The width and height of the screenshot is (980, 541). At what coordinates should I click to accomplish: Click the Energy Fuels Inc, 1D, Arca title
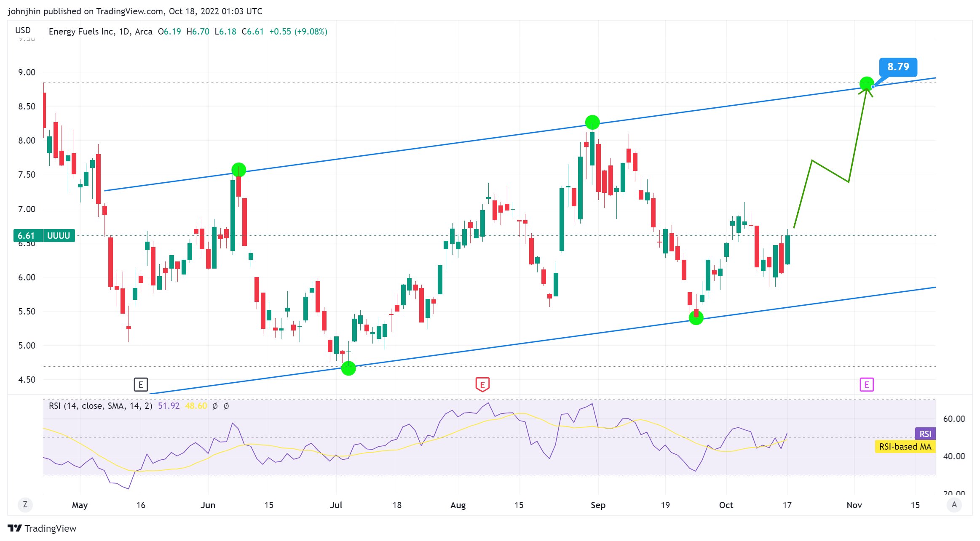[x=100, y=32]
